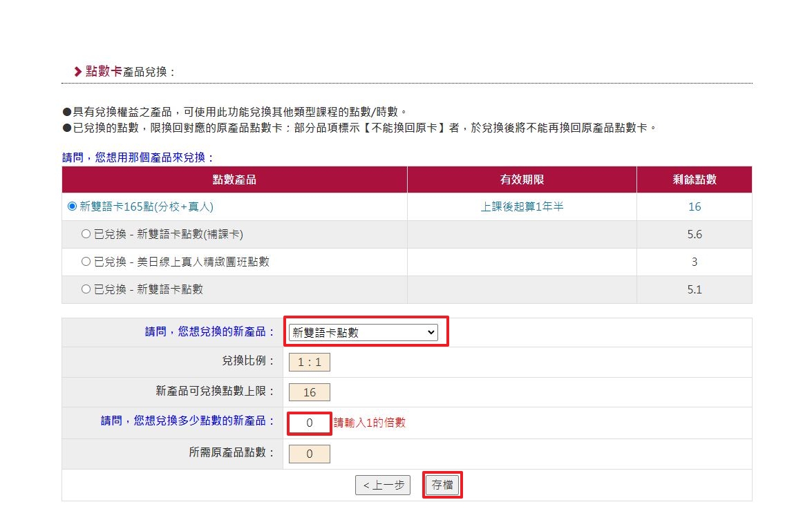Open the 新雙語卡點數 new product dropdown
Image resolution: width=812 pixels, height=511 pixels.
pos(363,332)
